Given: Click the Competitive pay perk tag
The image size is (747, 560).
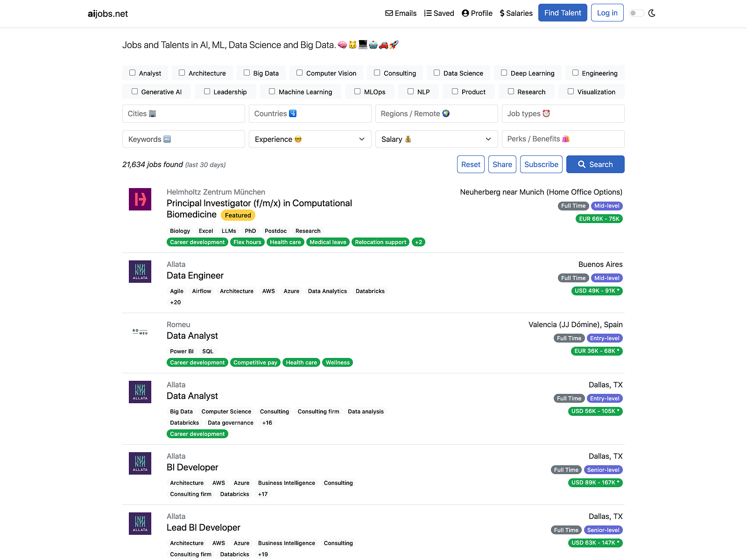Looking at the screenshot, I should point(255,363).
